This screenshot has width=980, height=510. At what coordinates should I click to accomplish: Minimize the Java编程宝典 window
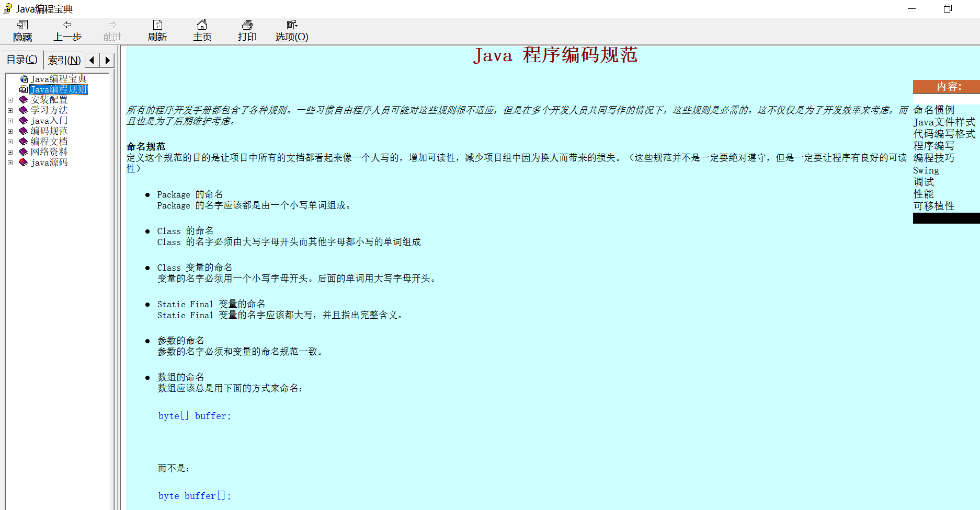(912, 9)
